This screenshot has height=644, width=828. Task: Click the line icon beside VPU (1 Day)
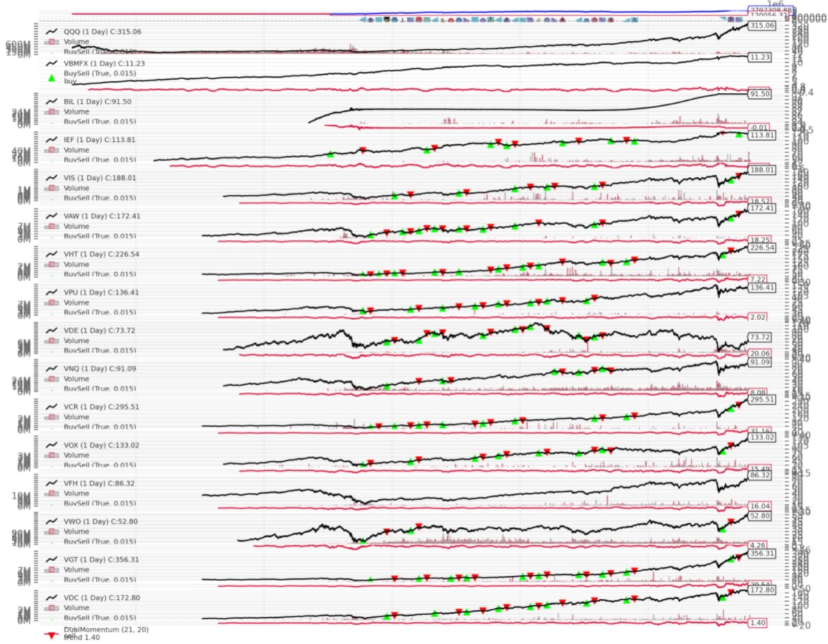pyautogui.click(x=51, y=292)
